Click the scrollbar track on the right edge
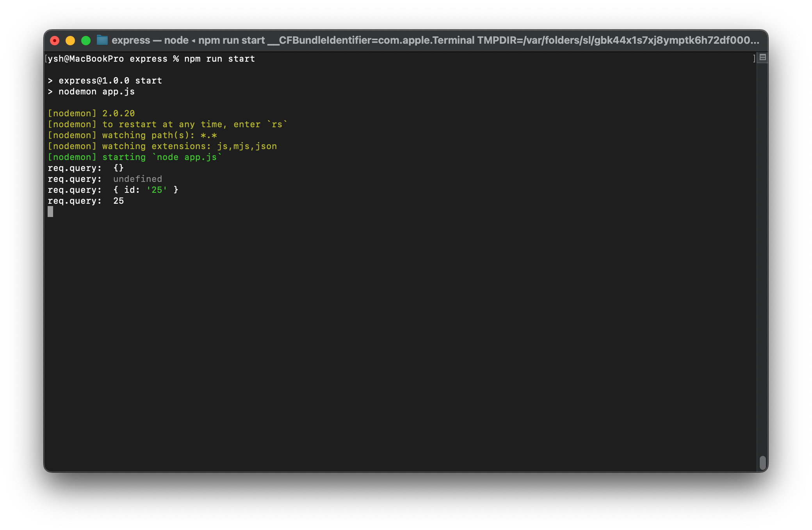The image size is (812, 530). click(763, 273)
